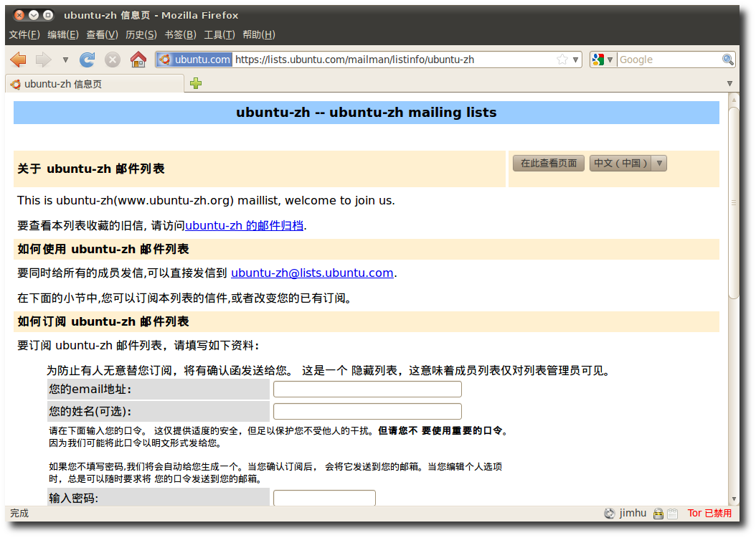
Task: Bookmark this page with the star icon
Action: (562, 60)
